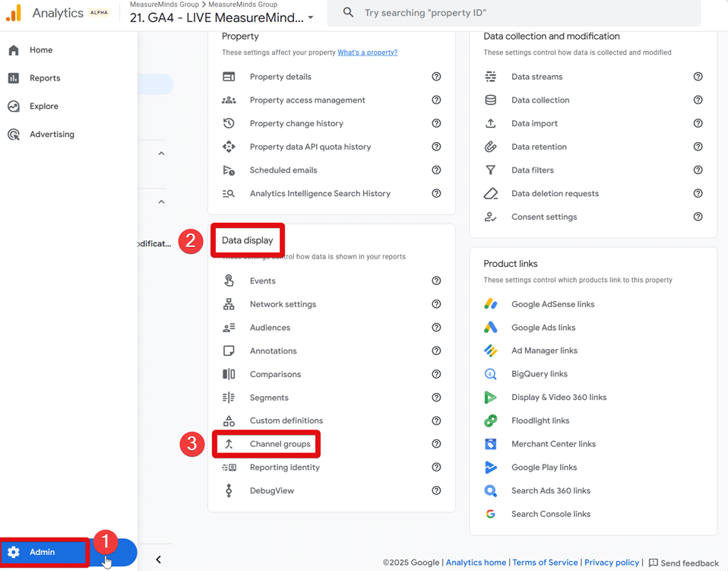Image resolution: width=728 pixels, height=571 pixels.
Task: Click the property ID search field
Action: click(514, 13)
